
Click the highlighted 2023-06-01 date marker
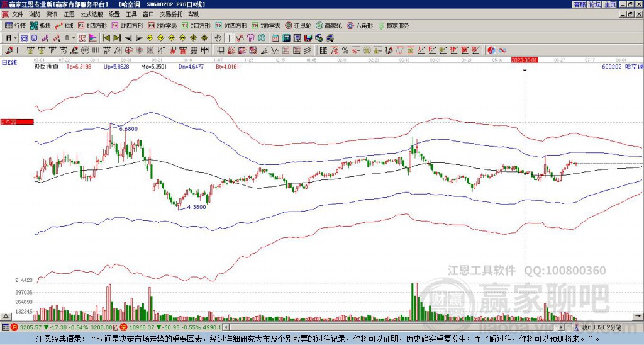525,60
